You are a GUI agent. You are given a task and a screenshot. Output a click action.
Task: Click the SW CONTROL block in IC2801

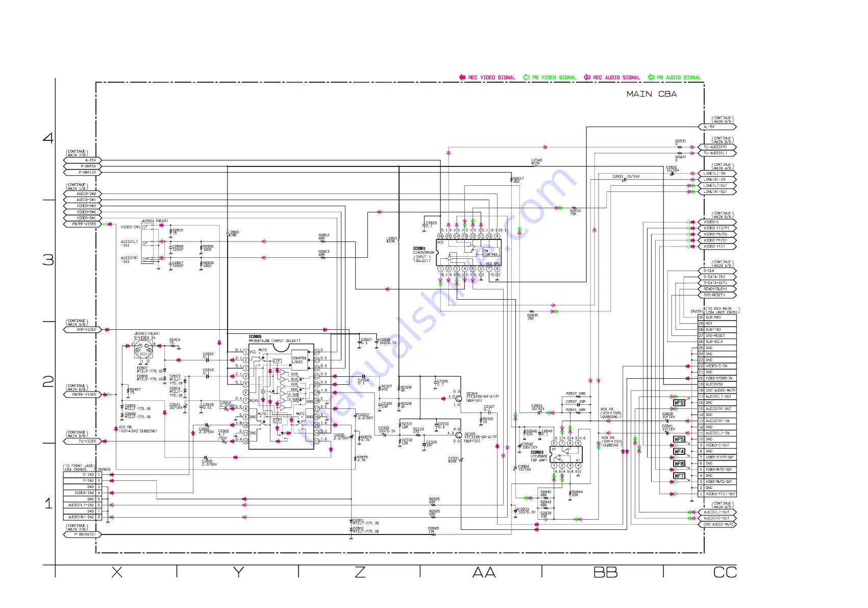click(x=491, y=253)
